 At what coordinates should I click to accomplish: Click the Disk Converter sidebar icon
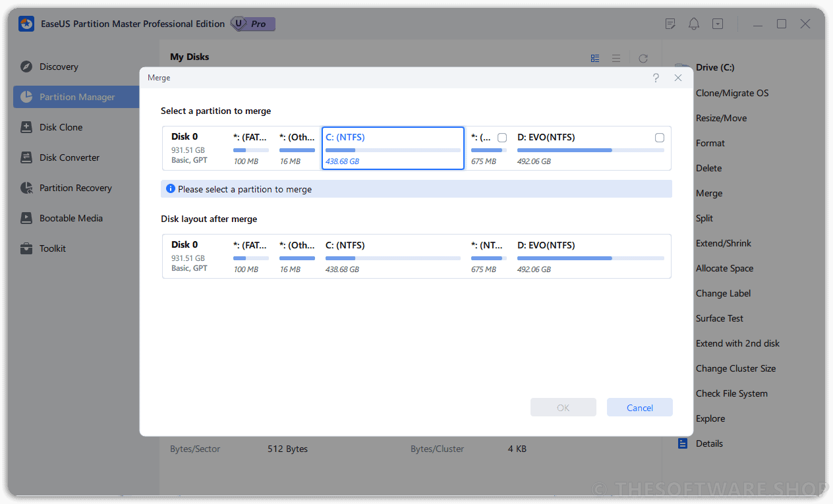coord(26,157)
